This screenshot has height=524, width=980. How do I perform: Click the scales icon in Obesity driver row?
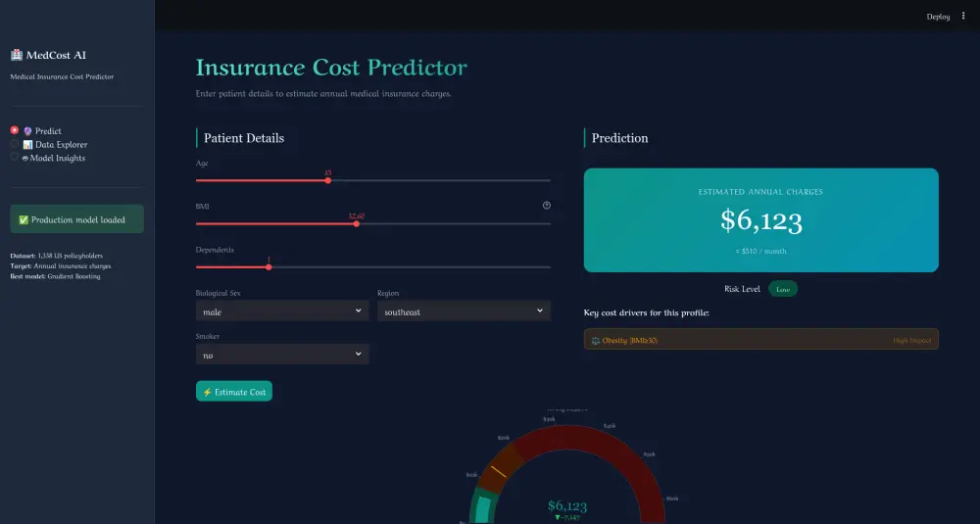[596, 341]
